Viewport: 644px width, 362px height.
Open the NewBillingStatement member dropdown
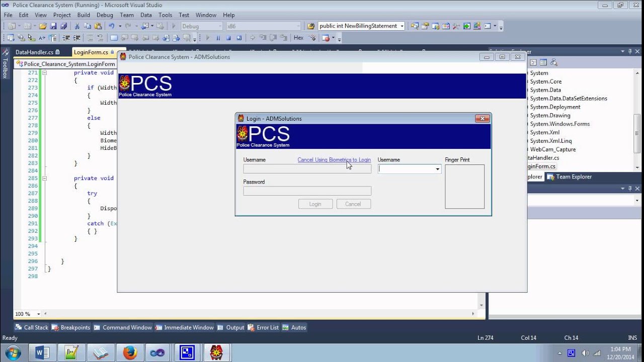[x=361, y=26]
